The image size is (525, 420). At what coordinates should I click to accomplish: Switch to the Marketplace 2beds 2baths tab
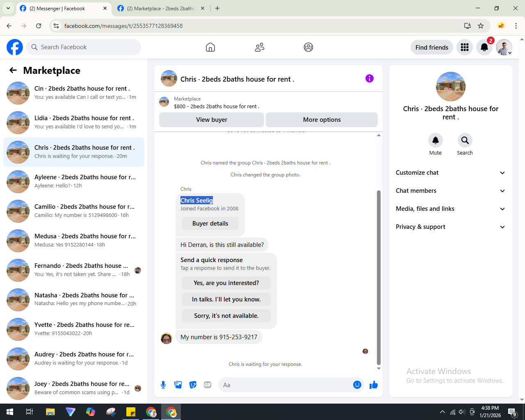160,8
